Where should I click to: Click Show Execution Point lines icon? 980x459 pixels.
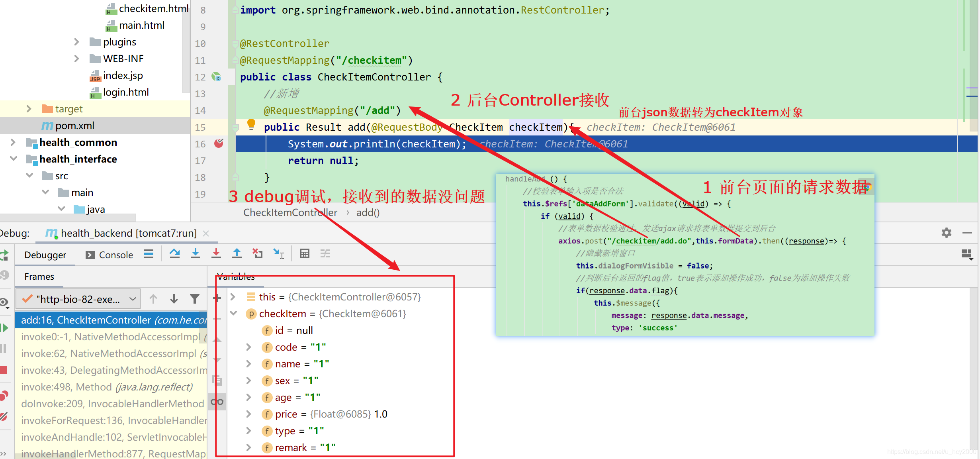pyautogui.click(x=149, y=254)
